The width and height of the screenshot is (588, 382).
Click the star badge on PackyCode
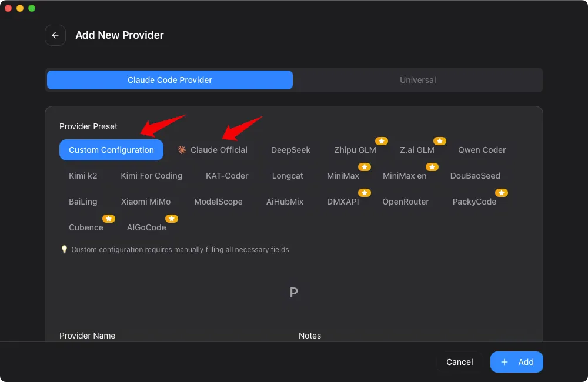[502, 193]
